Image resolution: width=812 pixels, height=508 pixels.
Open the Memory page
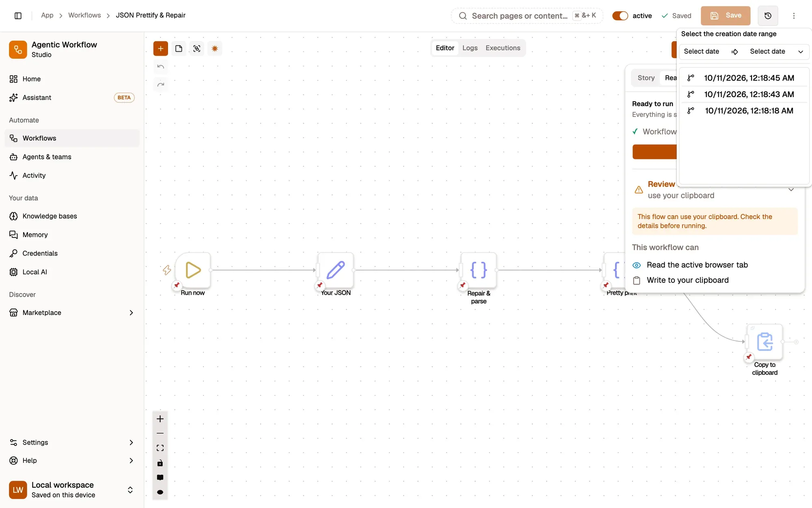click(x=72, y=235)
